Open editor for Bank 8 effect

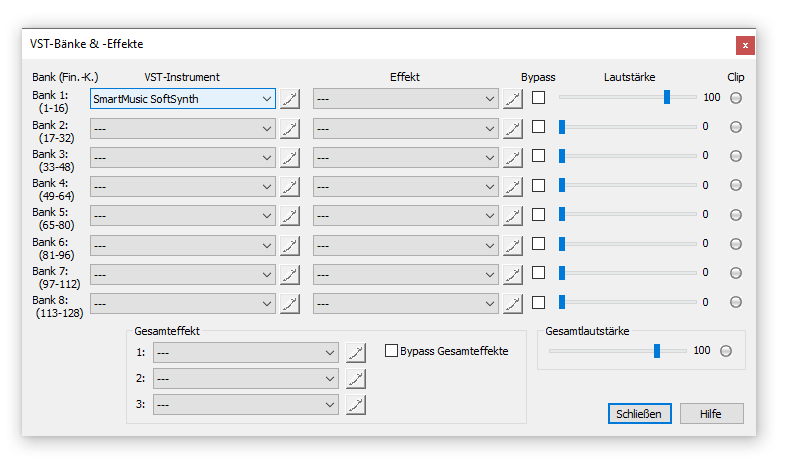point(512,304)
